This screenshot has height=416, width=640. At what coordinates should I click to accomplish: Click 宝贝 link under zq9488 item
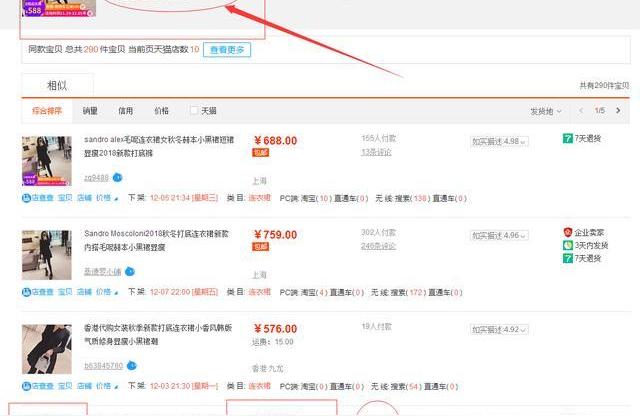point(65,198)
